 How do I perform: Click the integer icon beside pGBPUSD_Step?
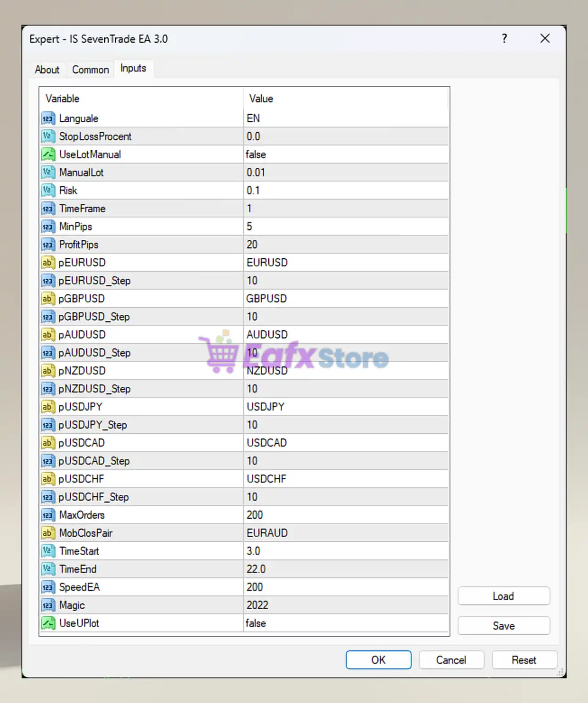48,317
